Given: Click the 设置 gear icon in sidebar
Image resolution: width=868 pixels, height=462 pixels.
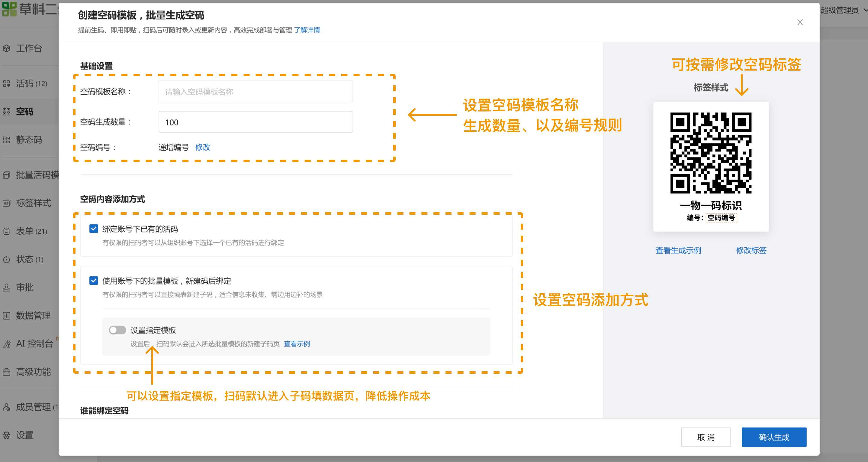Looking at the screenshot, I should tap(7, 435).
